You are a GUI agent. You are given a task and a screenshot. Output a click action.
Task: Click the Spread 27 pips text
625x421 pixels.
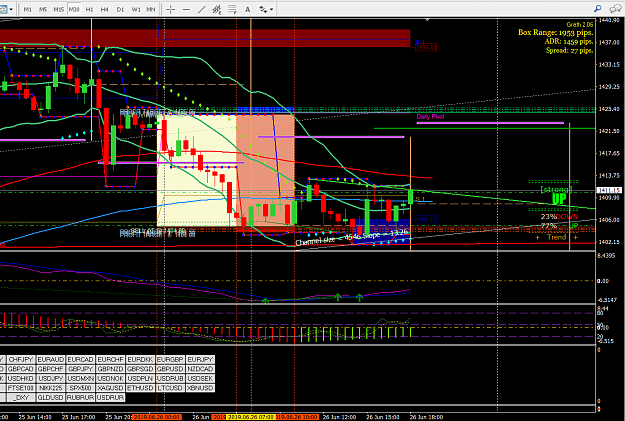570,51
